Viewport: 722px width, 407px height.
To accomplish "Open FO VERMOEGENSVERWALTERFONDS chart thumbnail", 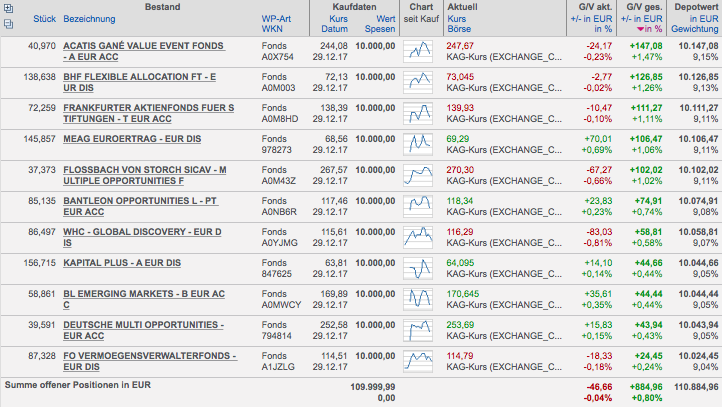I will 418,361.
